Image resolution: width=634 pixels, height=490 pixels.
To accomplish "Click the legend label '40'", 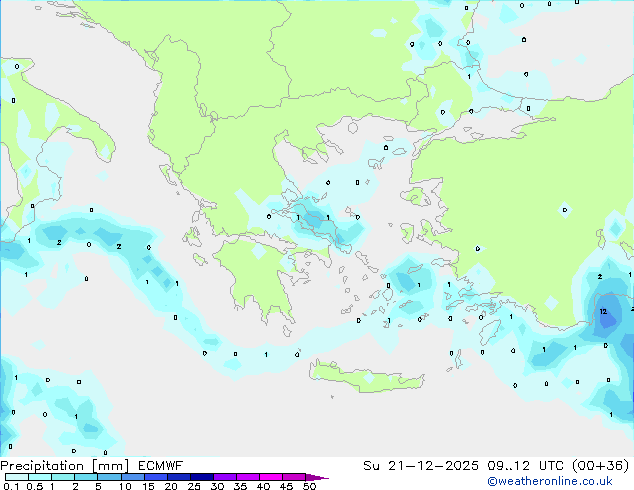I will click(x=263, y=486).
